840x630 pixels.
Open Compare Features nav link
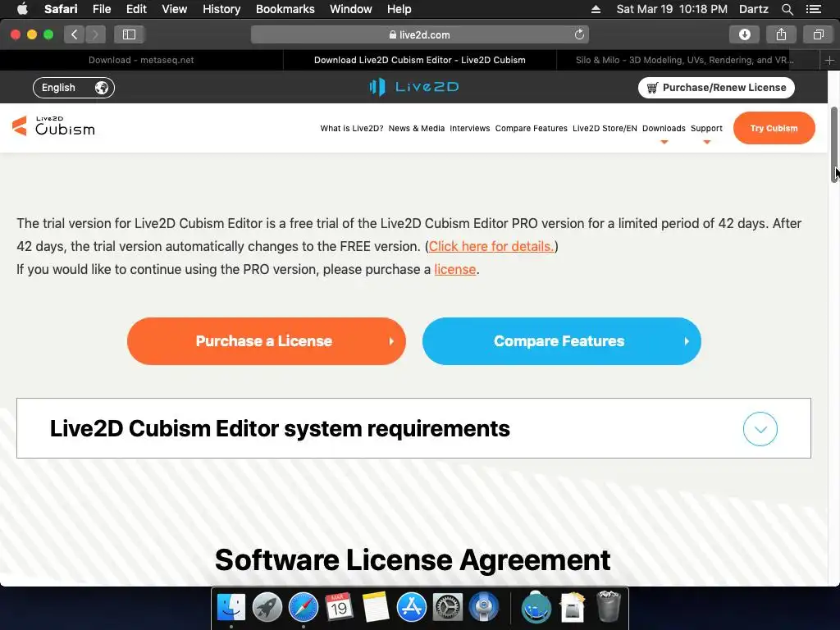coord(531,129)
